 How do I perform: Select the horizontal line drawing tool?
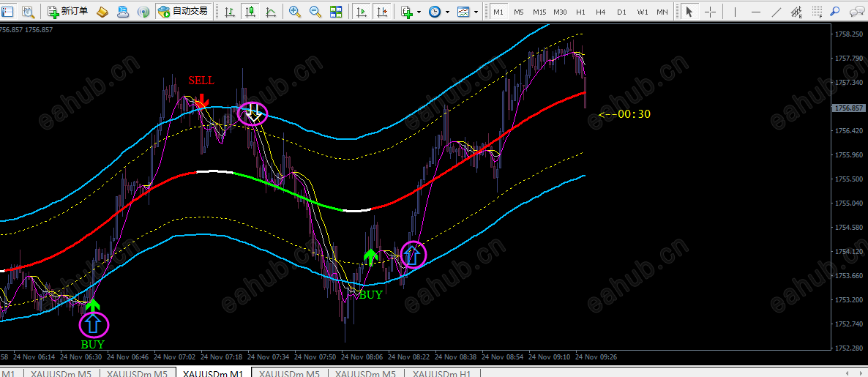(755, 11)
